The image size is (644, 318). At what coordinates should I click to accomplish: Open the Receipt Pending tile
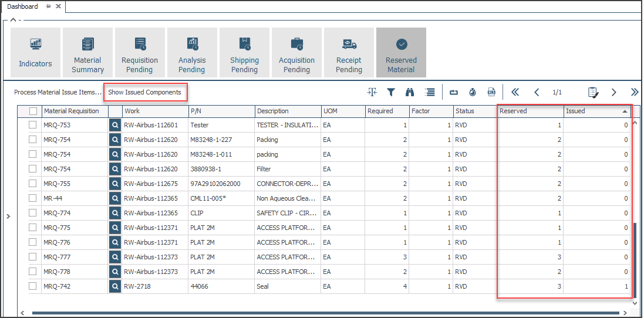pos(349,53)
